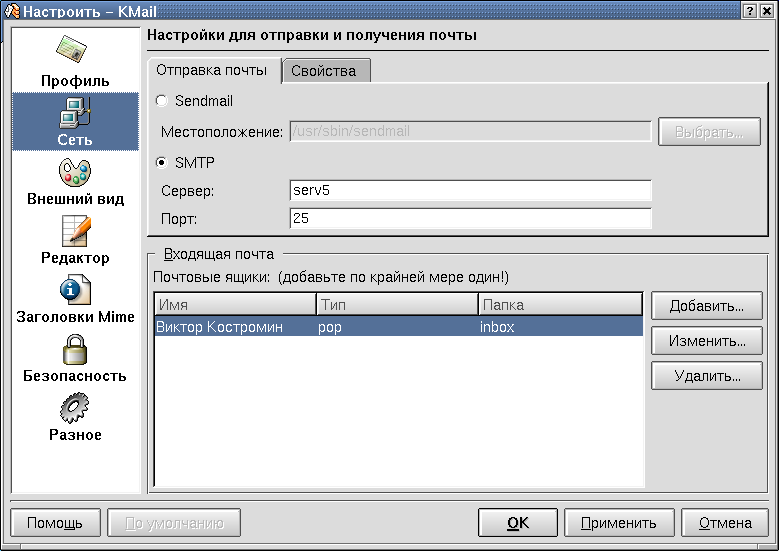Open the Профиль settings icon

point(75,52)
